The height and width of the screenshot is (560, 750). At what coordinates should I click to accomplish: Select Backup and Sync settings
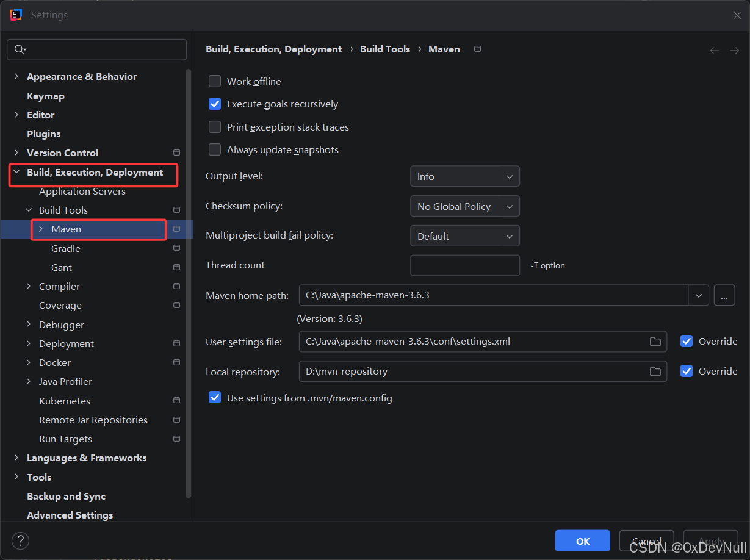coord(66,496)
